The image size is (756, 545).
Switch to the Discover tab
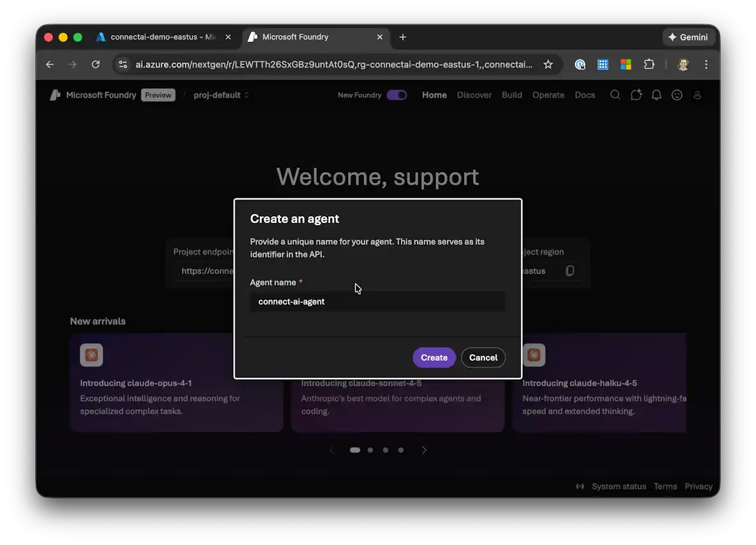(474, 95)
